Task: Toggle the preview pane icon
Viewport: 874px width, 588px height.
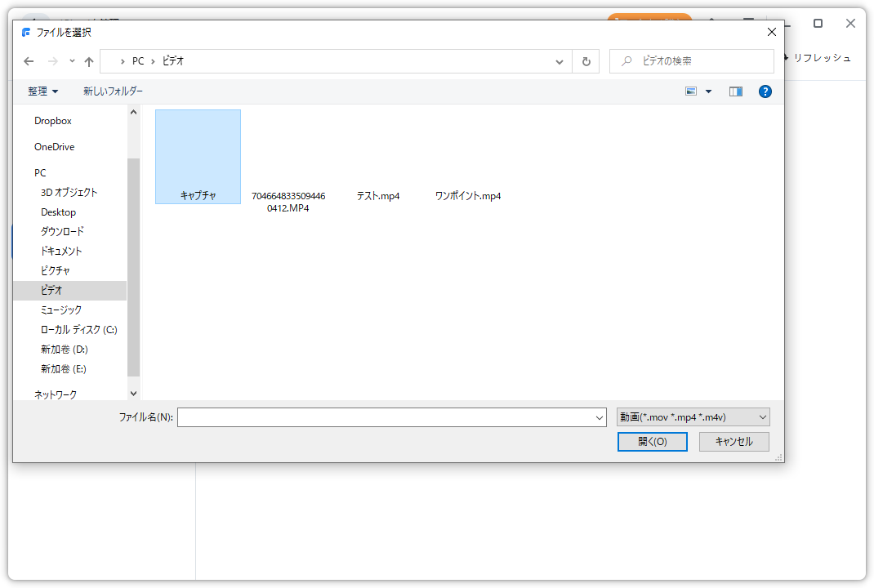Action: (736, 91)
